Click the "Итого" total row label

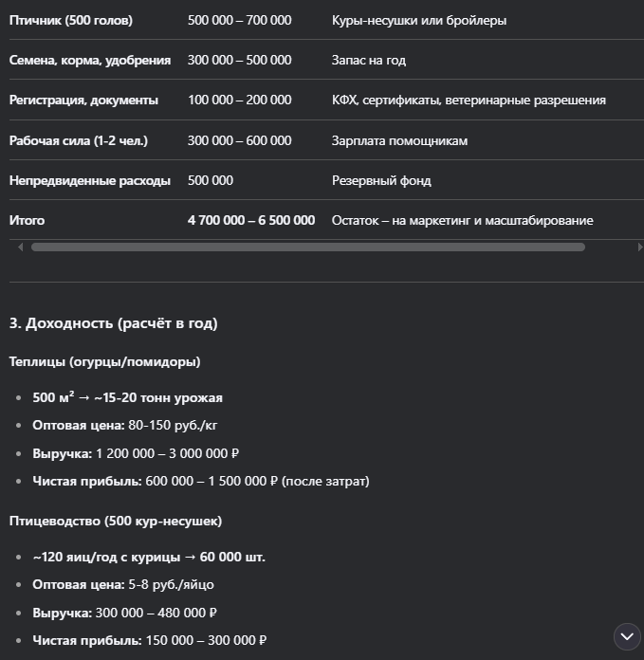pyautogui.click(x=27, y=220)
